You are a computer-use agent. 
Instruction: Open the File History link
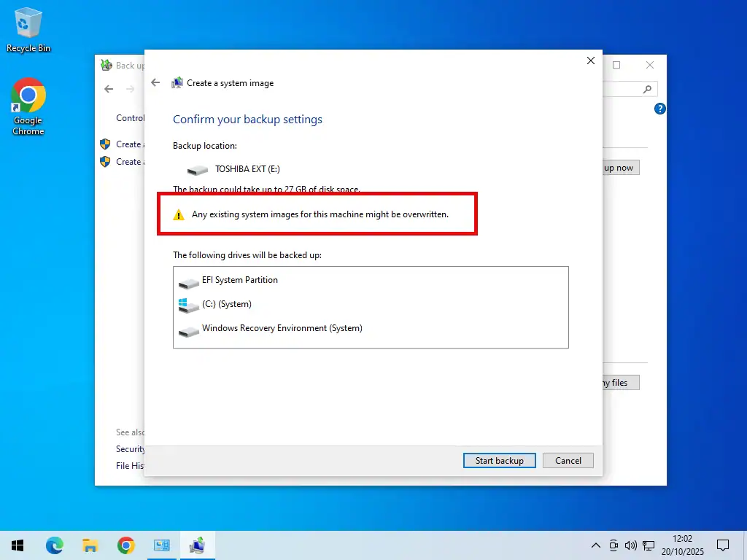point(128,466)
